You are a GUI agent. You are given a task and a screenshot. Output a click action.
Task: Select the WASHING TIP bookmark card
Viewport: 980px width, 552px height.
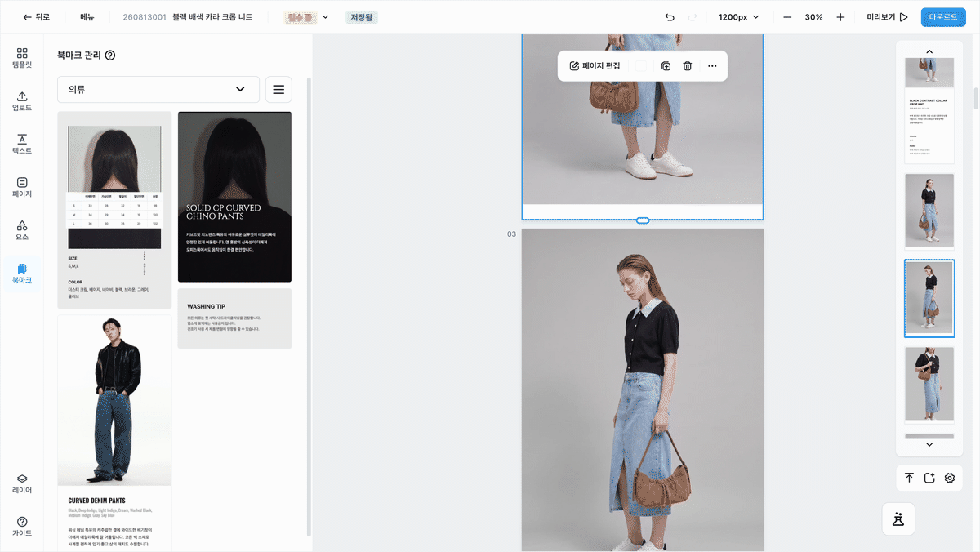point(234,318)
